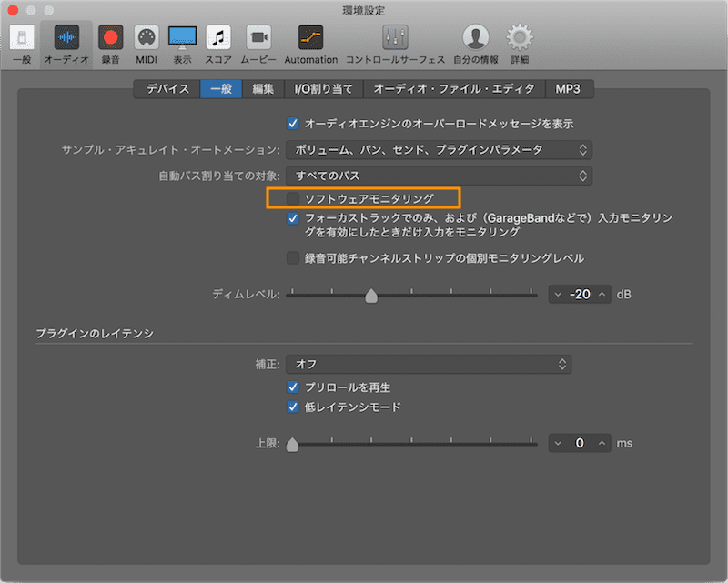
Task: Switch to the デバイス tab
Action: (167, 88)
